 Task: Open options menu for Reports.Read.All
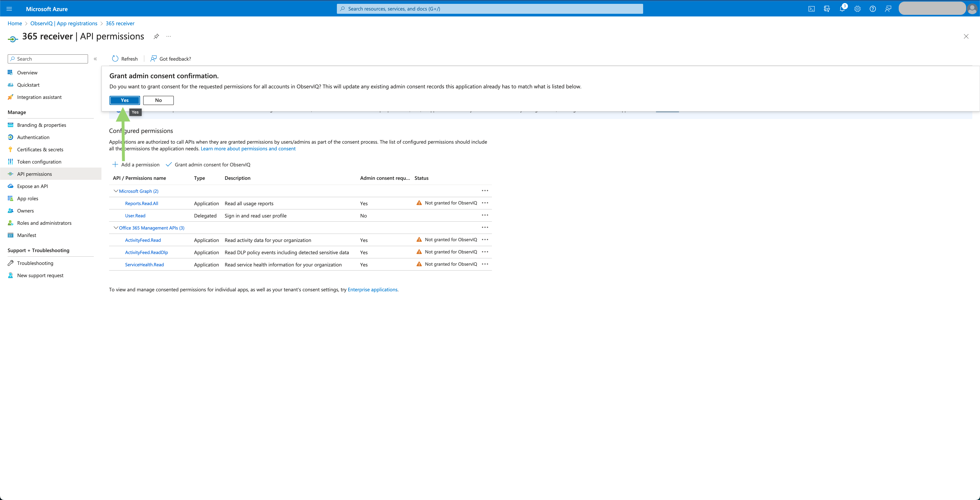(485, 203)
